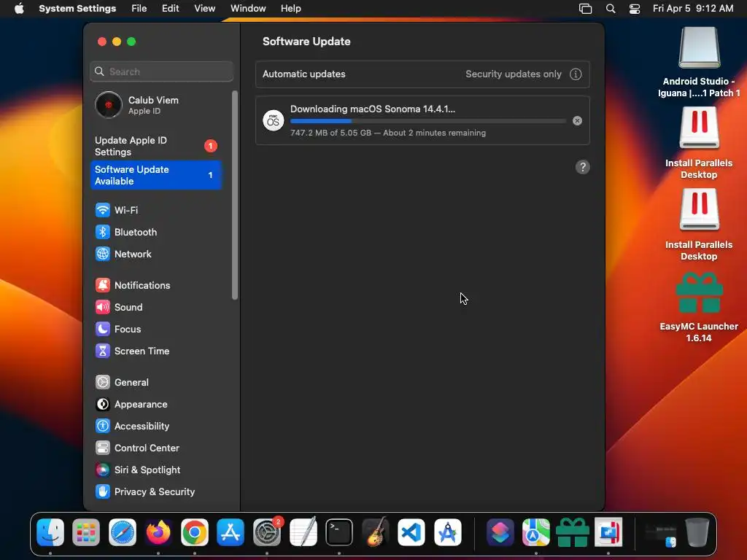Viewport: 747px width, 560px height.
Task: Open Calub Viem Apple ID profile
Action: pos(155,105)
